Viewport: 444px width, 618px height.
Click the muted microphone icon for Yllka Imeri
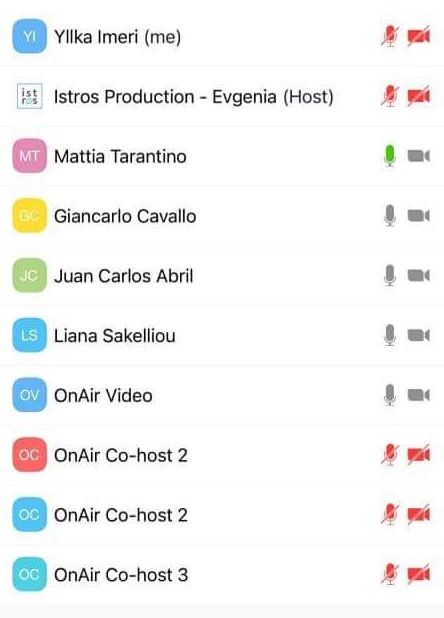click(x=390, y=36)
